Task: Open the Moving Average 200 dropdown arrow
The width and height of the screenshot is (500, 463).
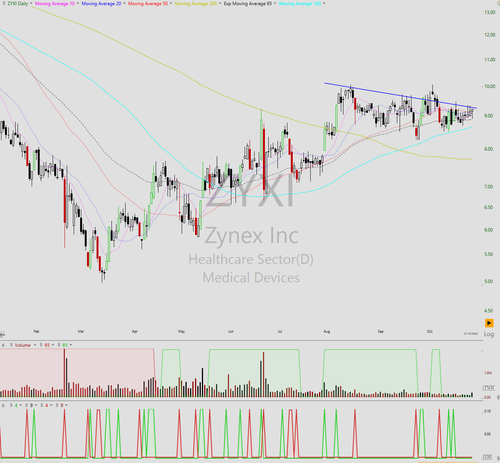Action: [220, 3]
